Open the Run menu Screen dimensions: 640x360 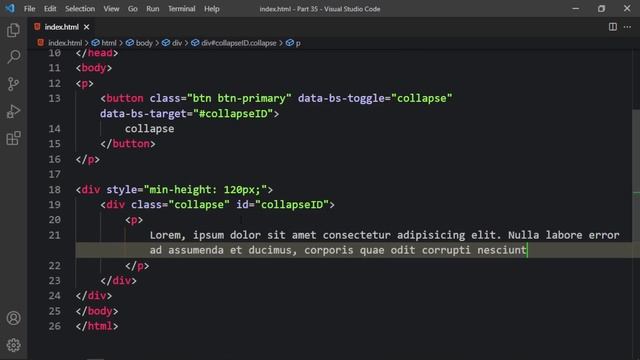153,9
